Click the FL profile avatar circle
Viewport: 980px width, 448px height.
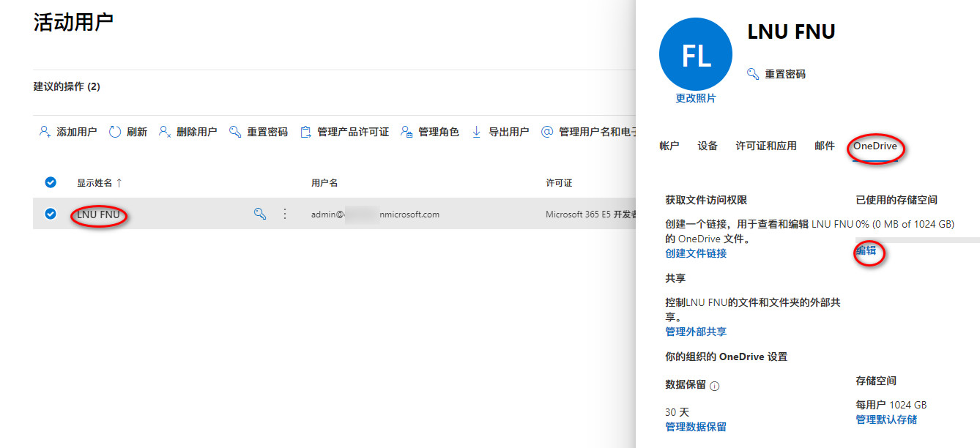696,55
